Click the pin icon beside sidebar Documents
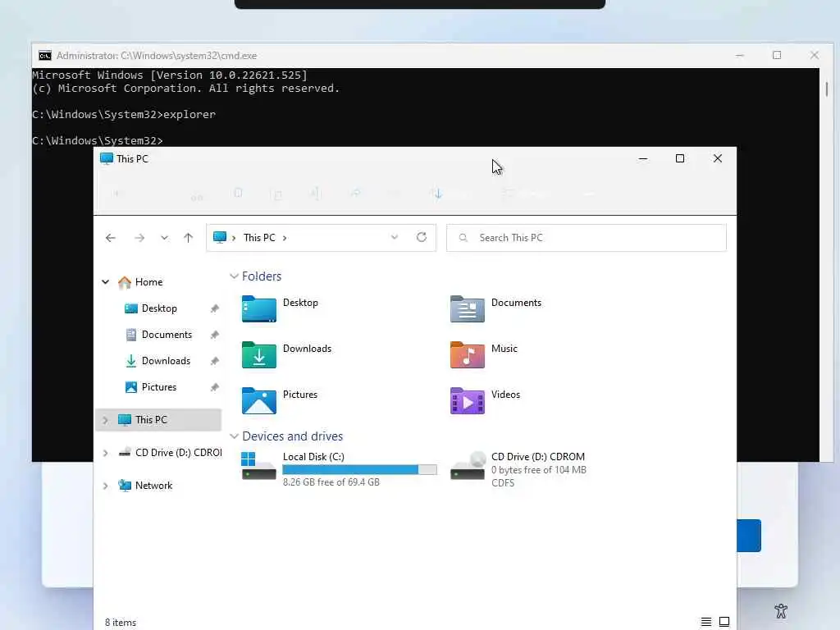This screenshot has height=630, width=840. (214, 335)
